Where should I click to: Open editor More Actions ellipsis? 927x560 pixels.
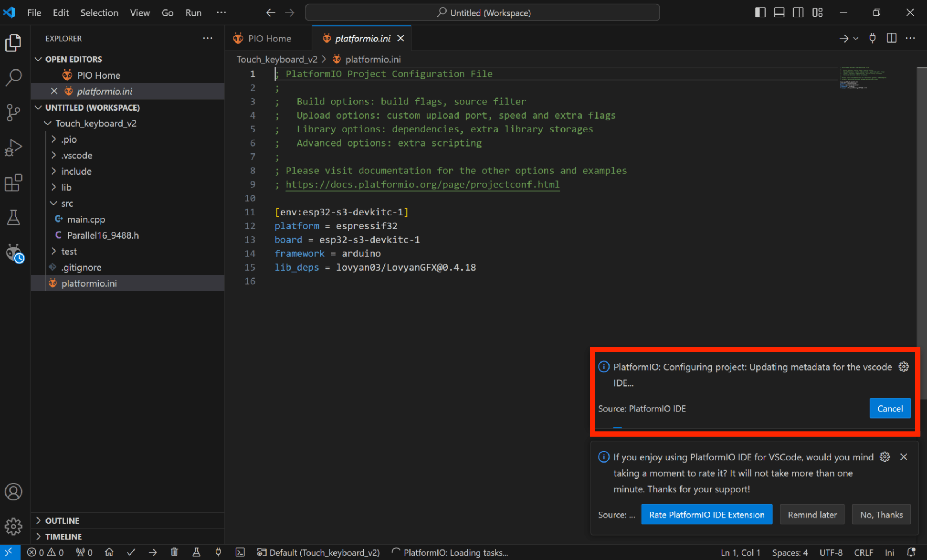click(910, 38)
